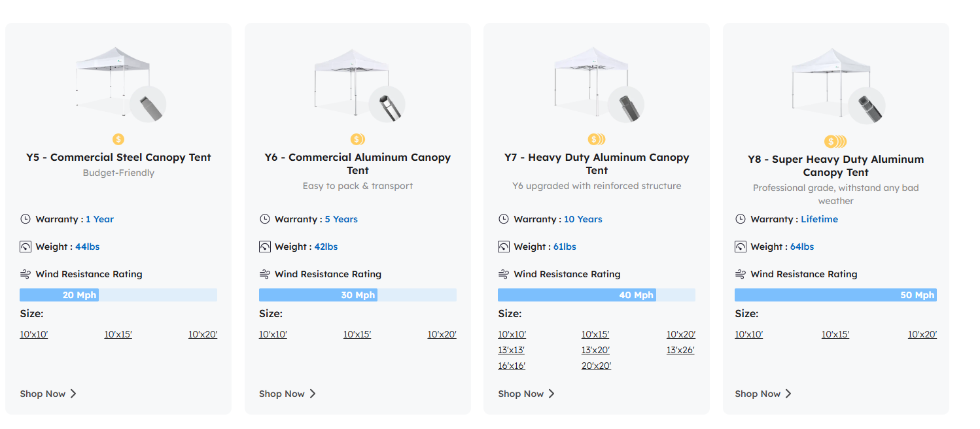Screen dimensions: 980x429
Task: Click the Y8 steel leg profile icon
Action: pos(866,105)
